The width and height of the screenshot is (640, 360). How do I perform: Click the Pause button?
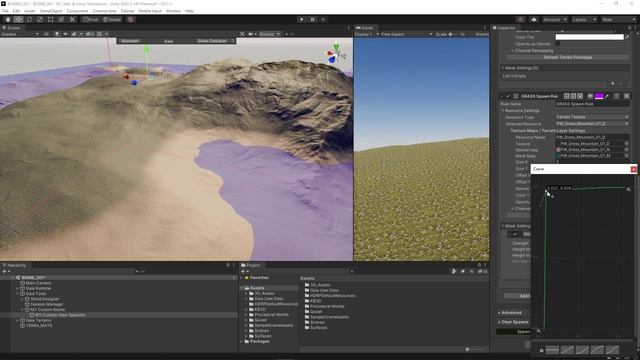point(313,19)
